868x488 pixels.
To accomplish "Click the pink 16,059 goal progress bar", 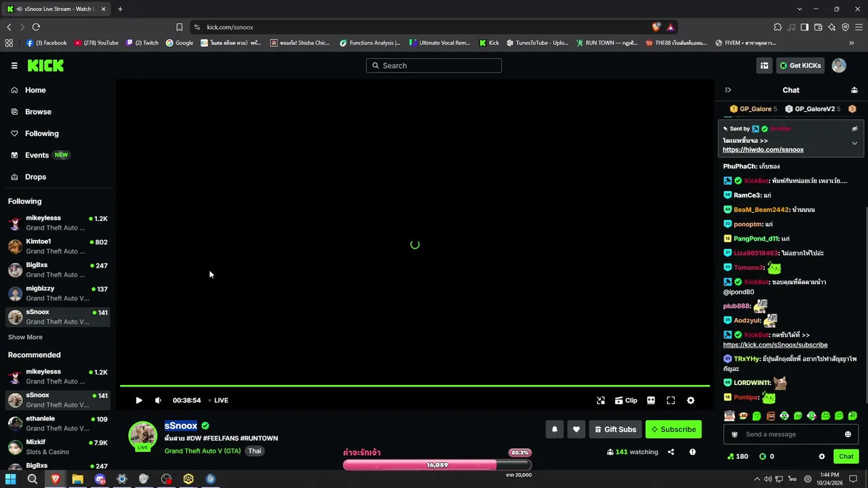I will [x=437, y=465].
